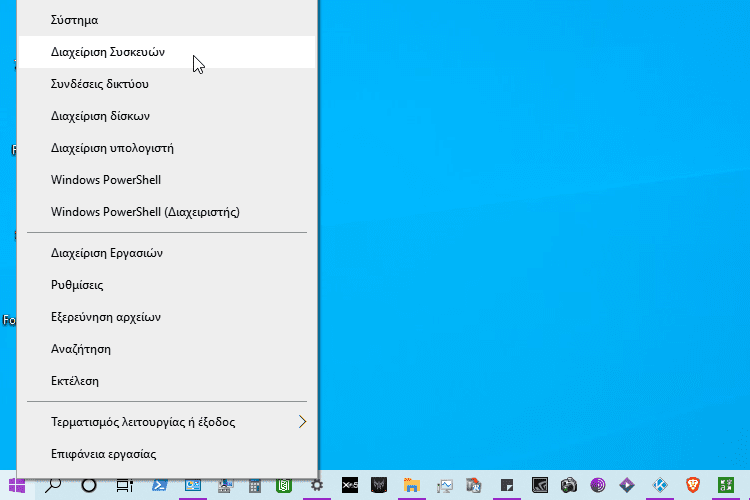Launch Windows PowerShell menu item

[x=167, y=180]
